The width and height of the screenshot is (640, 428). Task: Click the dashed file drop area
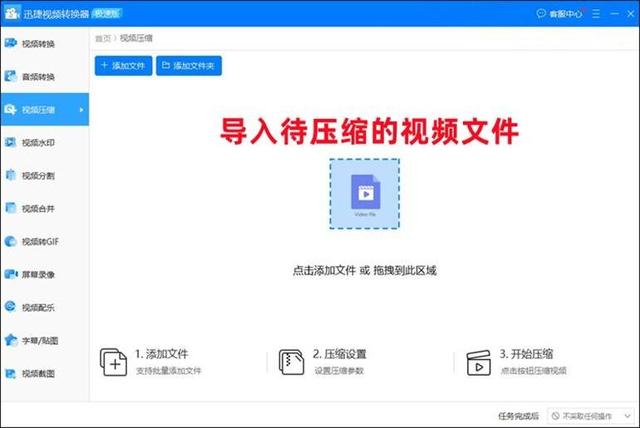(x=364, y=194)
